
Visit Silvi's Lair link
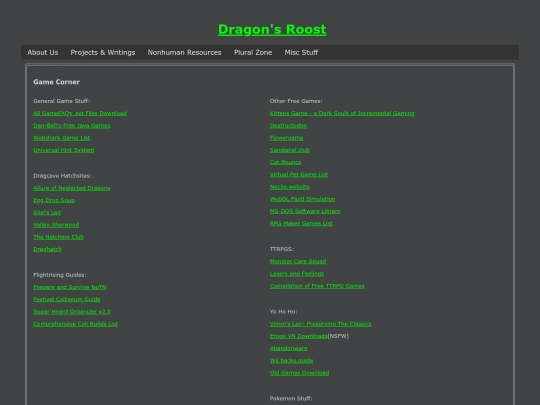(x=47, y=212)
